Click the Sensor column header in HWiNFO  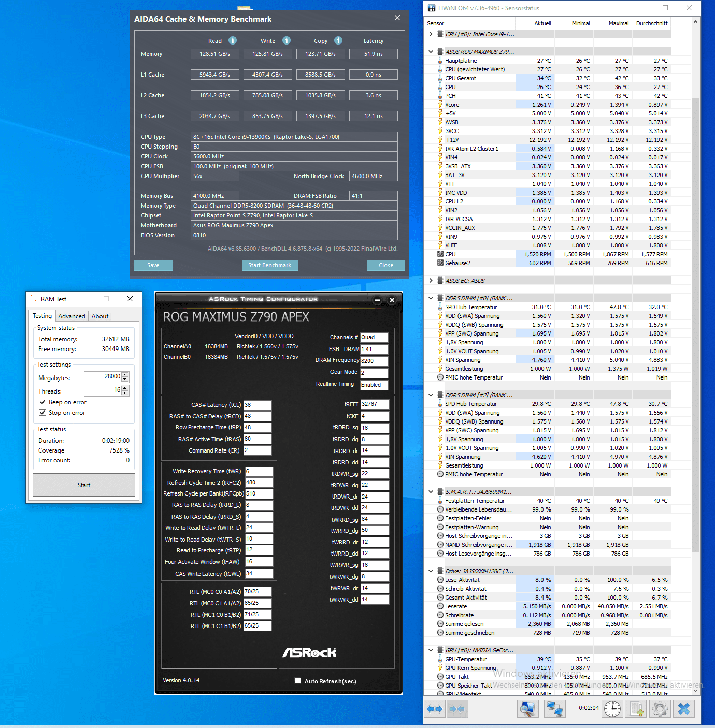point(470,23)
